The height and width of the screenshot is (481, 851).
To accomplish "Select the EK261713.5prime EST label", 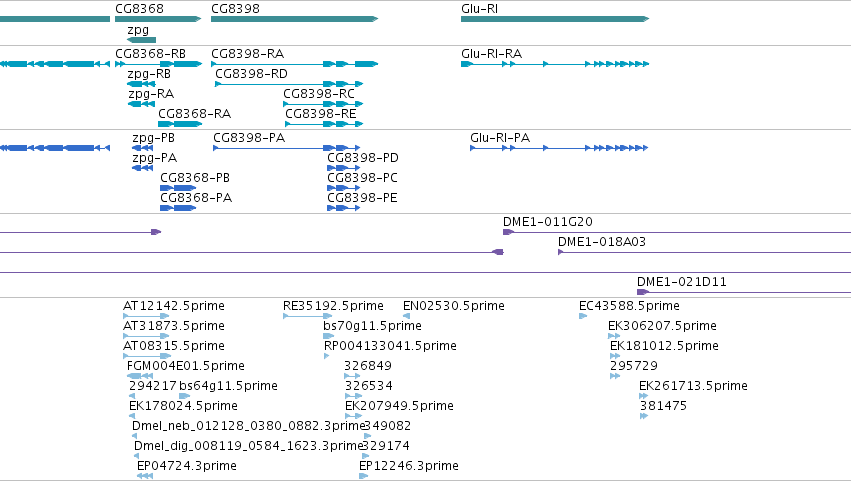I will click(x=693, y=386).
